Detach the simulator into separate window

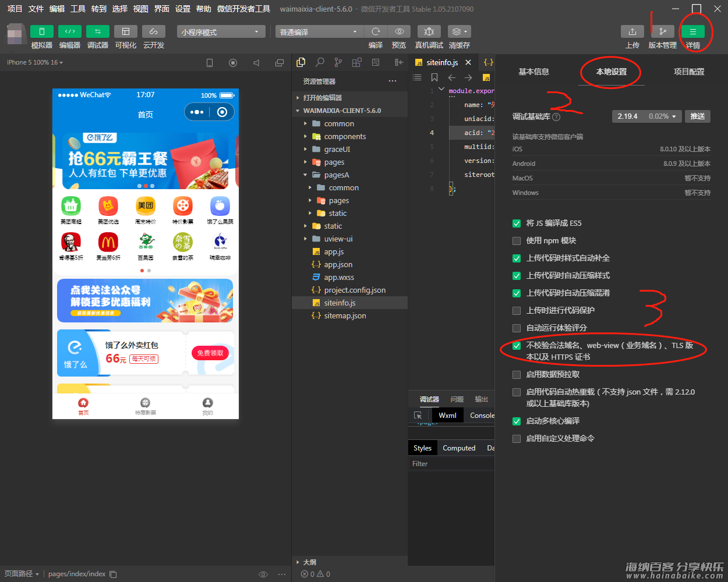(280, 62)
